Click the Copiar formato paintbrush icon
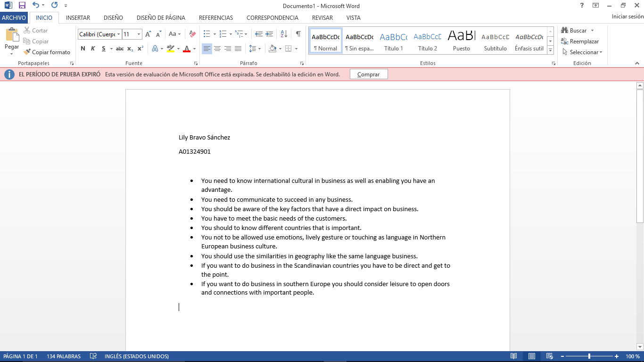This screenshot has width=644, height=362. tap(27, 52)
